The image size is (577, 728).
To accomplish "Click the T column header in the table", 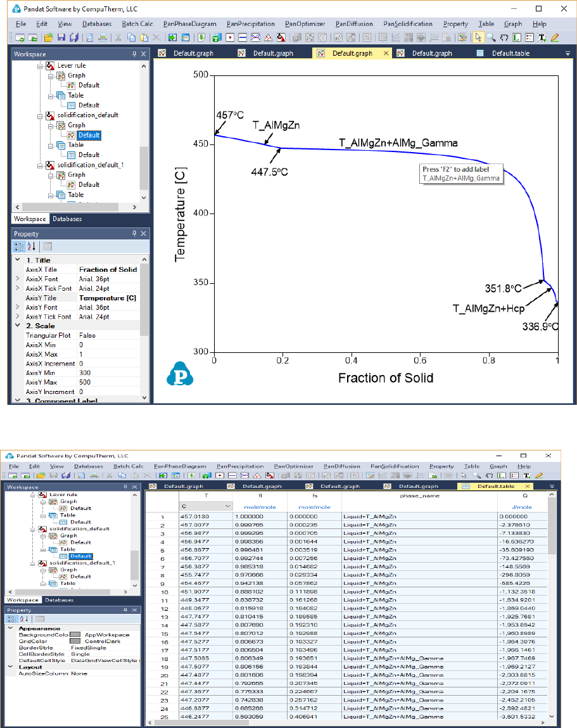I will [x=206, y=496].
